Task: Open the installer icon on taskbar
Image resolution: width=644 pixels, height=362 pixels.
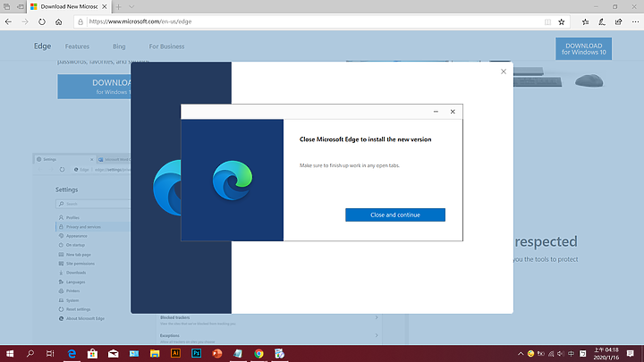Action: [279, 353]
